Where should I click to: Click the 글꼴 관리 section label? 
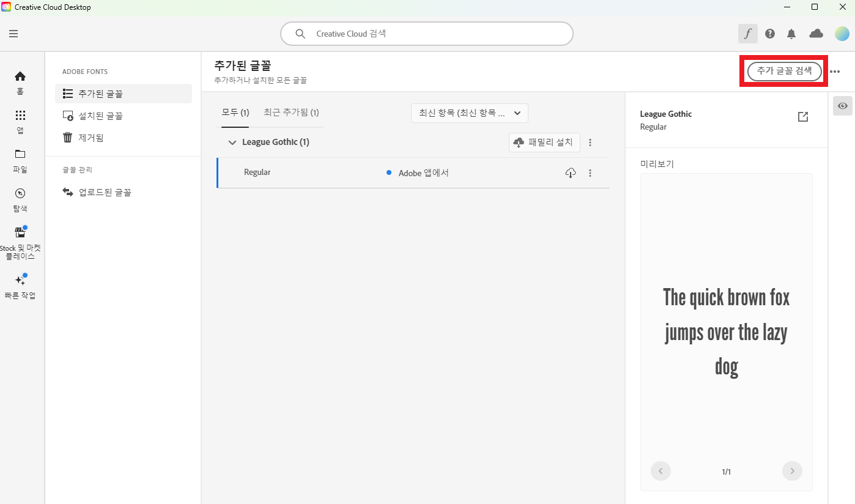pyautogui.click(x=77, y=170)
